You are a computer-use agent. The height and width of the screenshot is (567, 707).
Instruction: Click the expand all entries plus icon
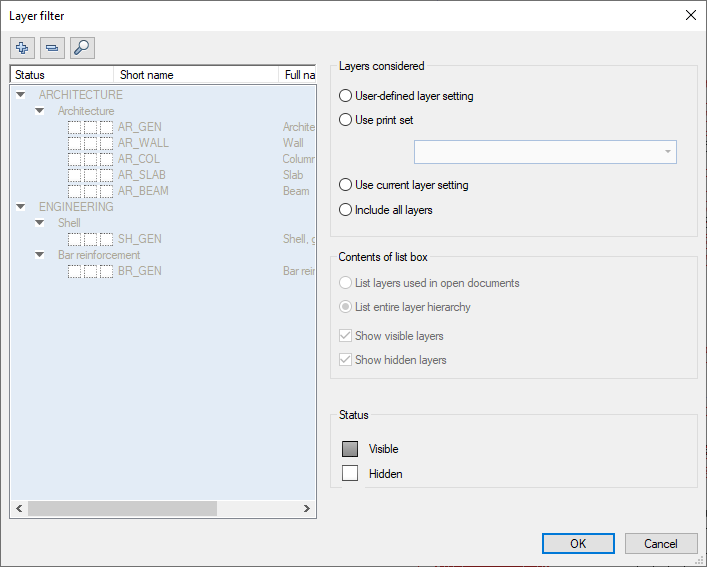pos(22,47)
